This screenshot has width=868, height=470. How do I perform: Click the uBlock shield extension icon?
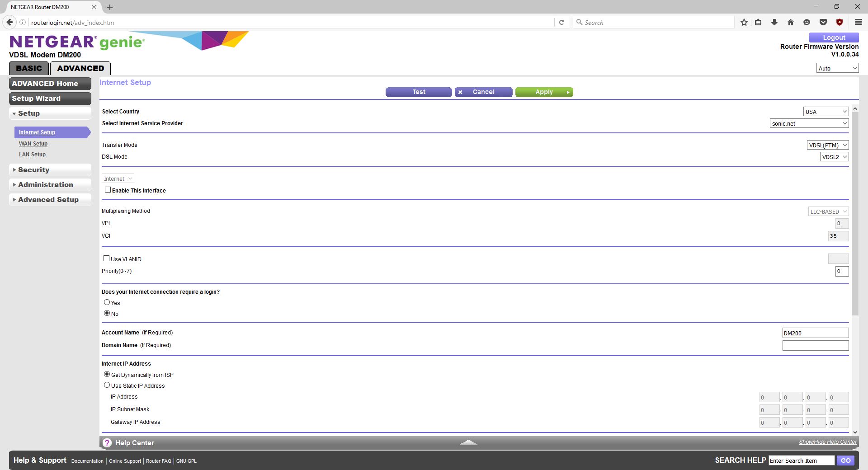(x=840, y=22)
